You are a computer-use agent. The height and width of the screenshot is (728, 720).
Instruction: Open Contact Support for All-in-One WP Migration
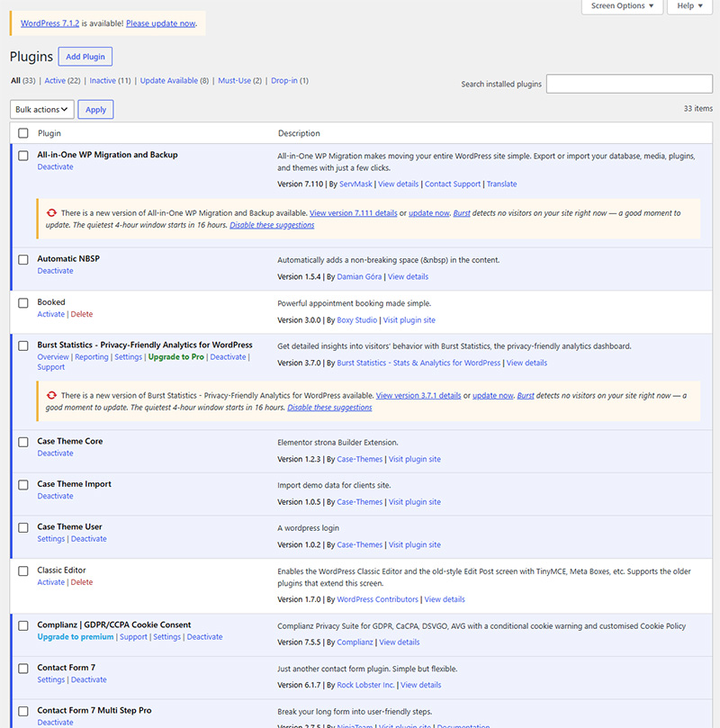[x=453, y=184]
